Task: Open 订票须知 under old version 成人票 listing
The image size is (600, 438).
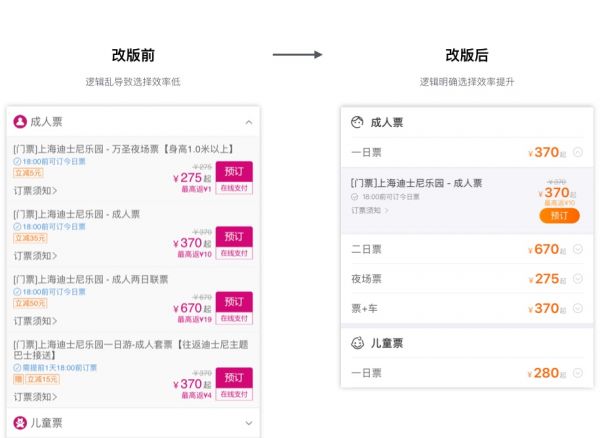Action: [x=35, y=256]
